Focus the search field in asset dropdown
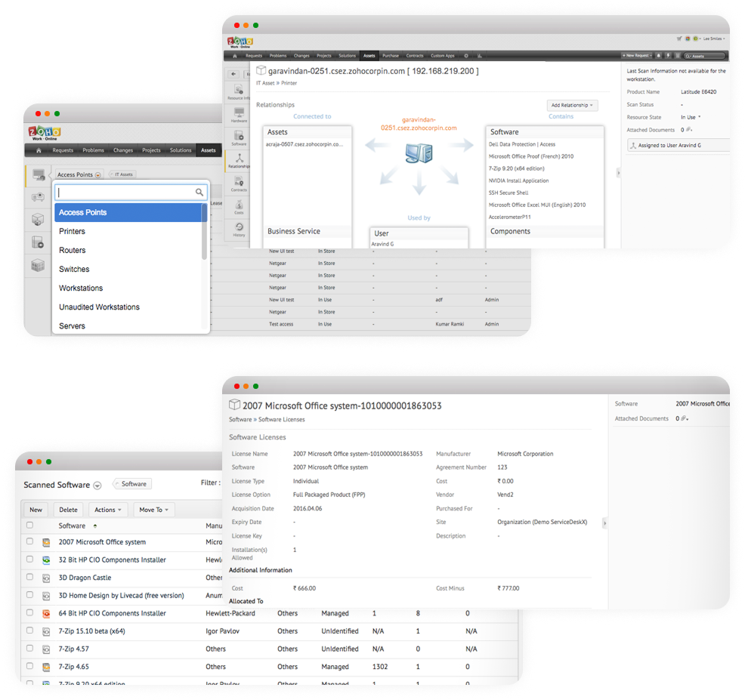This screenshot has width=745, height=700. click(125, 193)
